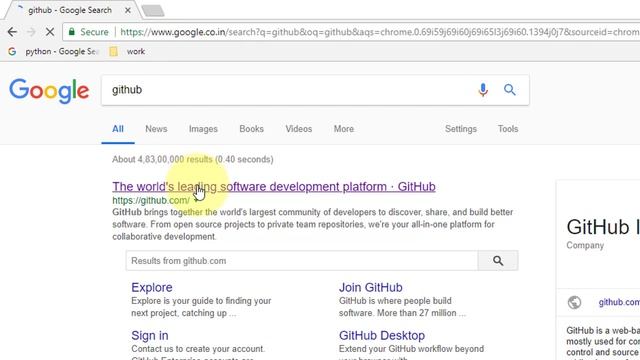Select the github - Google Search tab
Screen dimensions: 640x360
point(70,11)
